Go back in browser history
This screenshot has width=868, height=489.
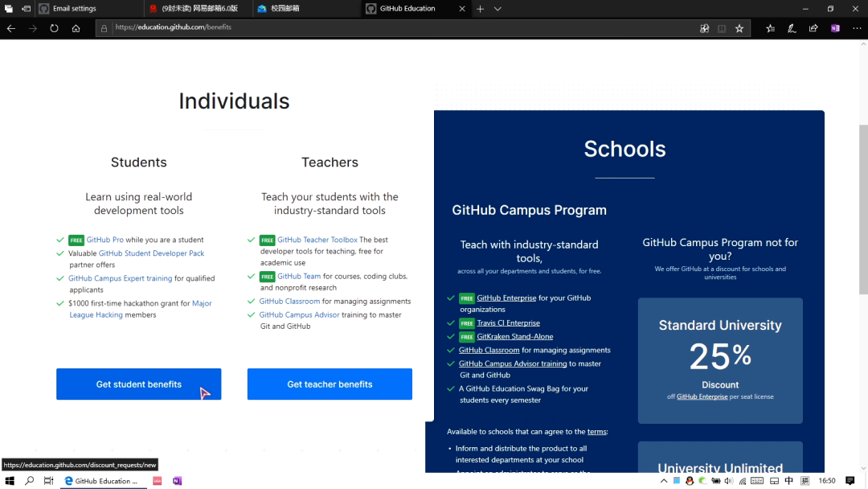(x=11, y=28)
